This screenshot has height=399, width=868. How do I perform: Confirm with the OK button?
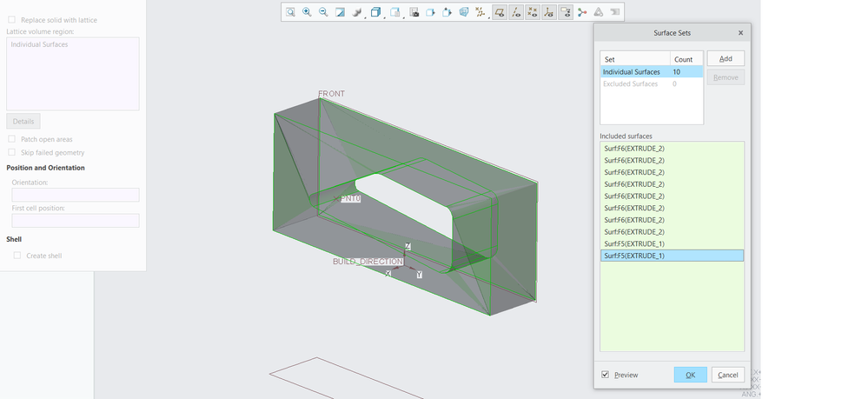coord(690,375)
